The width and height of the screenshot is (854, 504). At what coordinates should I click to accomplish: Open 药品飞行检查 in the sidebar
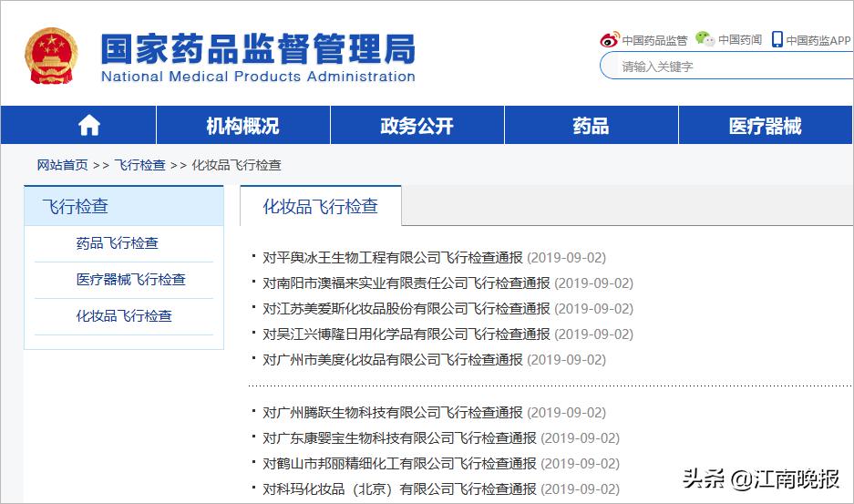[x=117, y=243]
